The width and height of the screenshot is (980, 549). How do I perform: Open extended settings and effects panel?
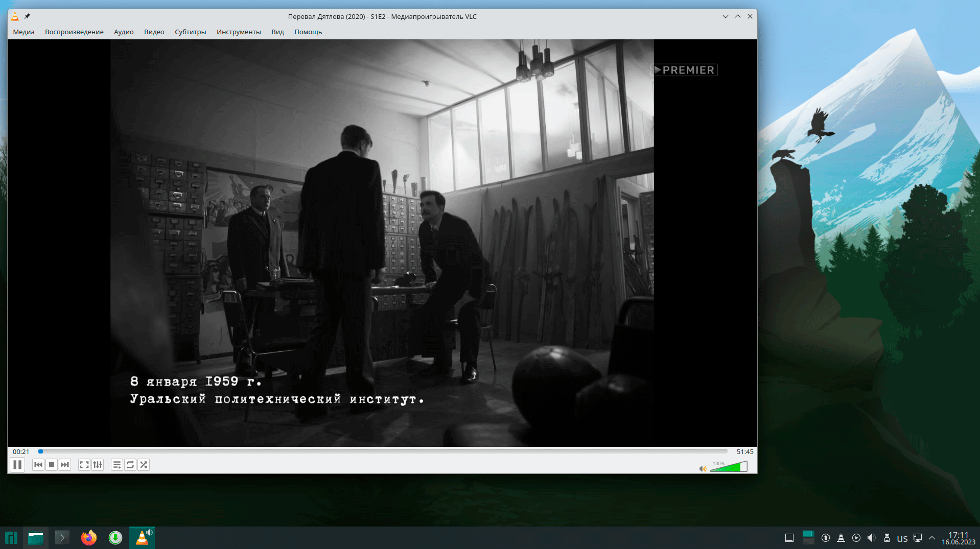[98, 465]
